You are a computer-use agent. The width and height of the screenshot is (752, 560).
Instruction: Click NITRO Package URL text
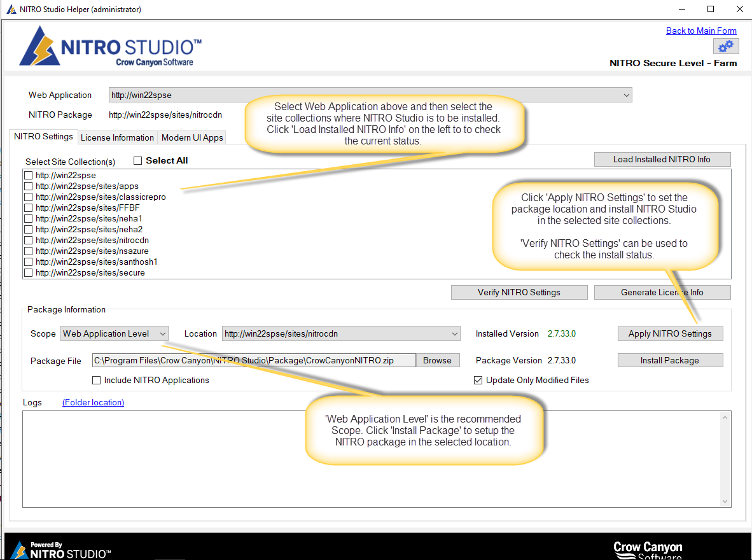tap(165, 115)
